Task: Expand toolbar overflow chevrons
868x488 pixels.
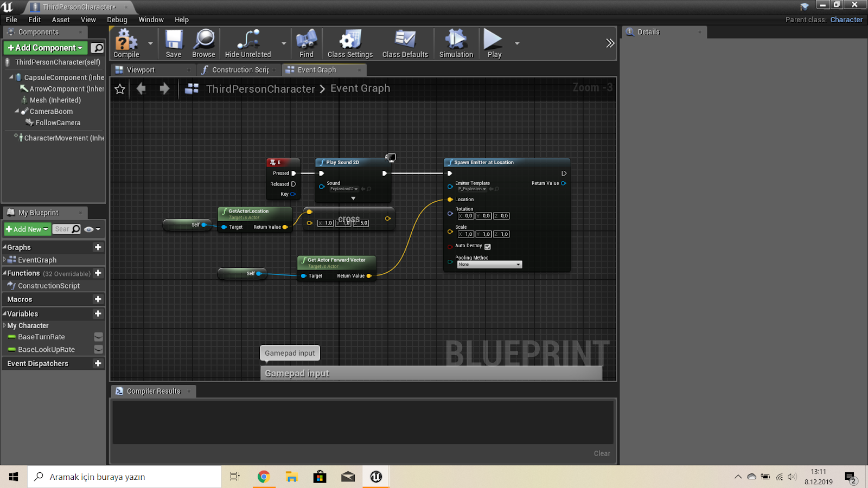Action: point(610,43)
